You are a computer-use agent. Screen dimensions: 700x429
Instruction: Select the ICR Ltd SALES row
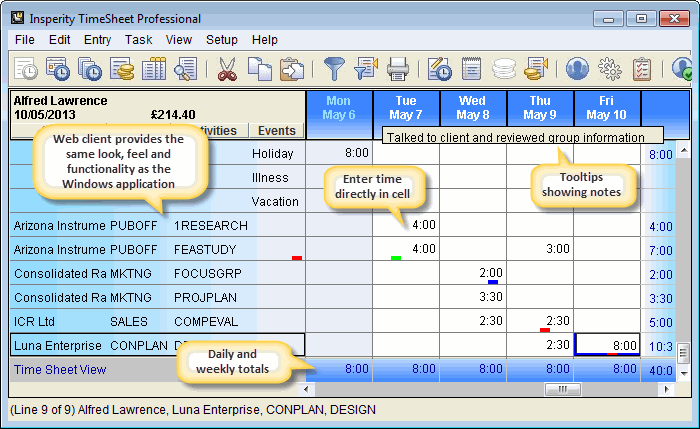coord(158,321)
